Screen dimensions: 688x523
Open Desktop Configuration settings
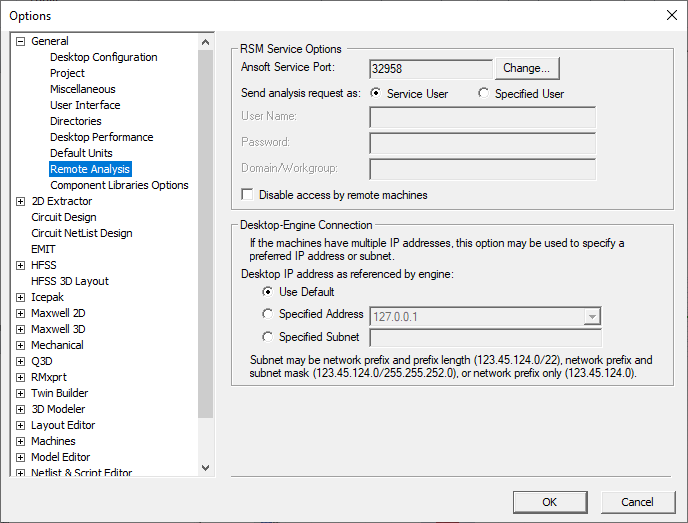pos(103,57)
